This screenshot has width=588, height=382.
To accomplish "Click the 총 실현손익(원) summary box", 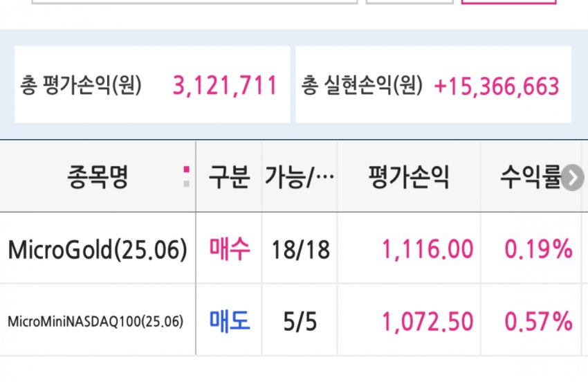I will coord(434,84).
